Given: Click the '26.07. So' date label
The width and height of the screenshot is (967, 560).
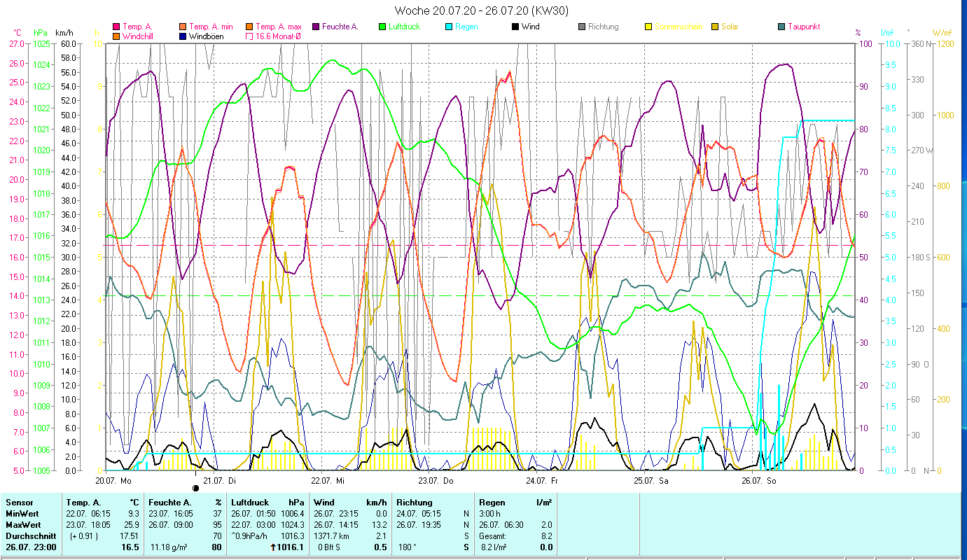Looking at the screenshot, I should (x=758, y=481).
